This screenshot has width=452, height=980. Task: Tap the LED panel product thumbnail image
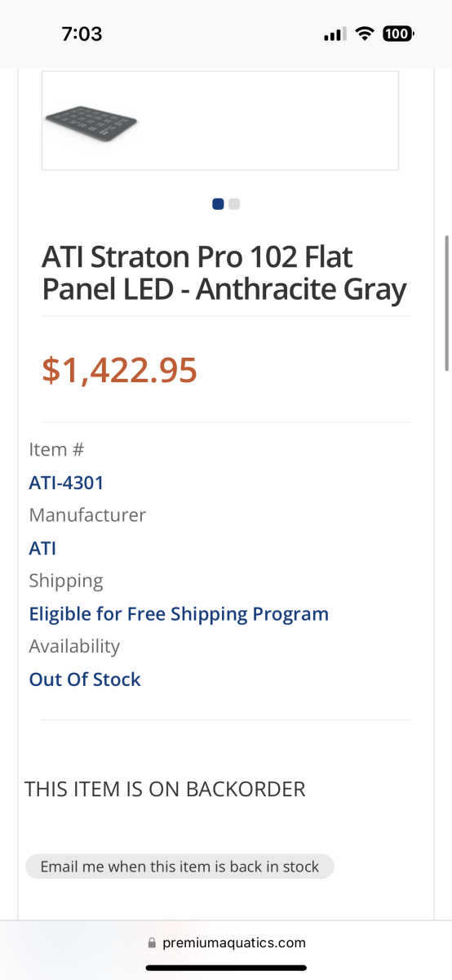(x=92, y=120)
